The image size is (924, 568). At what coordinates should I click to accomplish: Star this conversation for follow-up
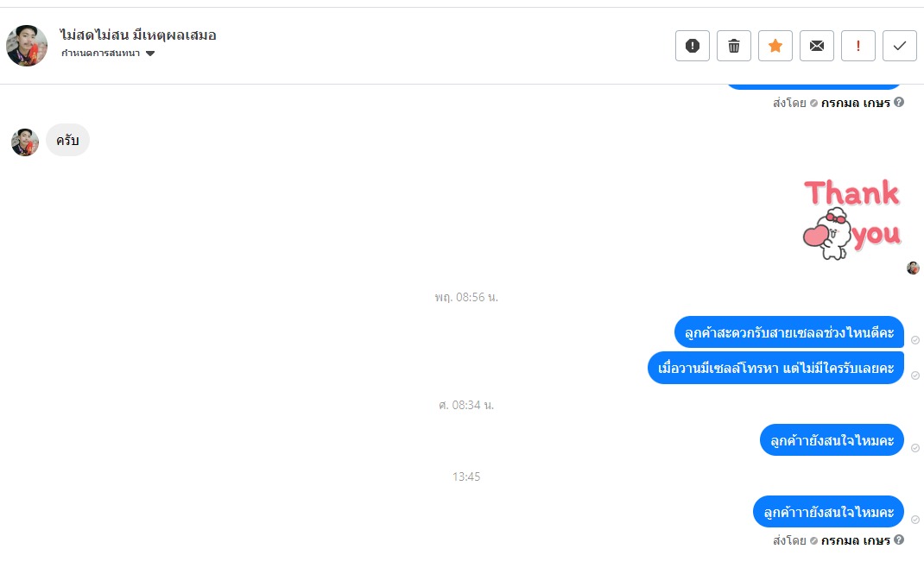775,46
